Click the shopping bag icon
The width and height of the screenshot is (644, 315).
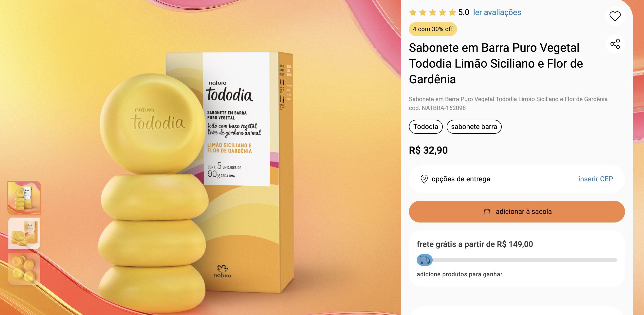(x=487, y=212)
